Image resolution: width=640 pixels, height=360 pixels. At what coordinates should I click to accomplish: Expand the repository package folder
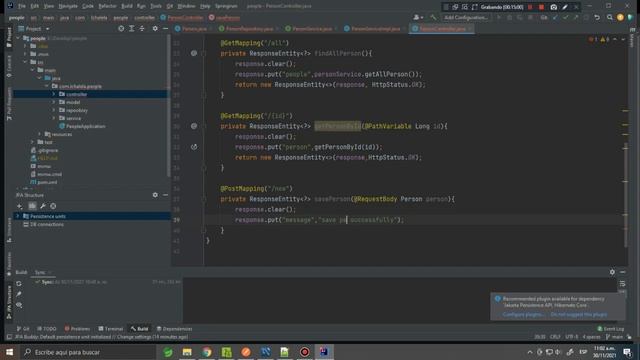click(53, 110)
